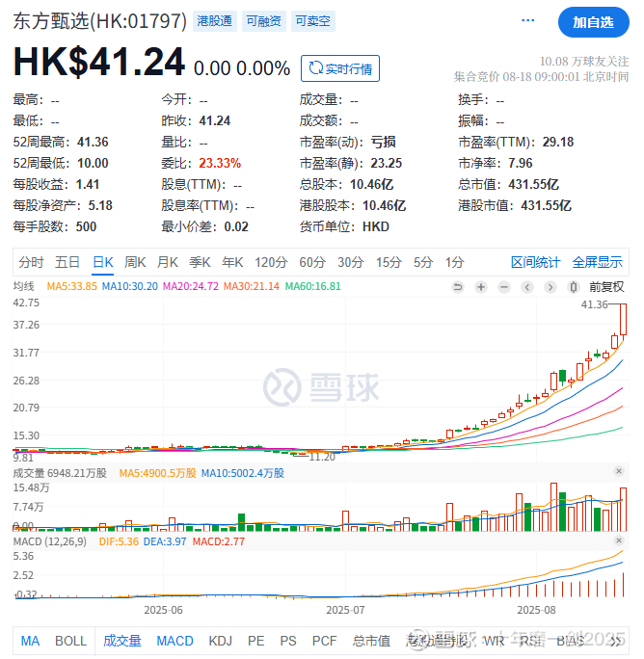Viewport: 644px width, 659px height.
Task: Switch to 15分 chart tab
Action: pos(389,263)
